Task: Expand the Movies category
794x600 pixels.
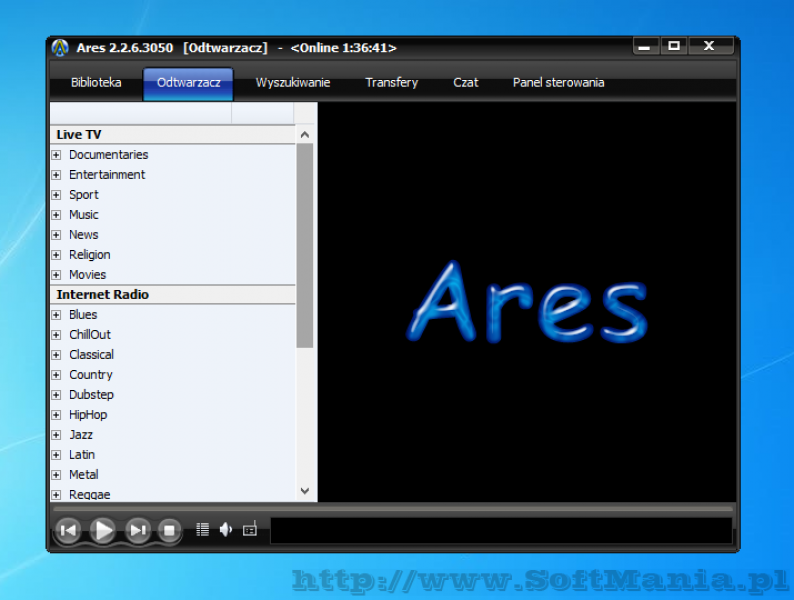Action: click(56, 275)
